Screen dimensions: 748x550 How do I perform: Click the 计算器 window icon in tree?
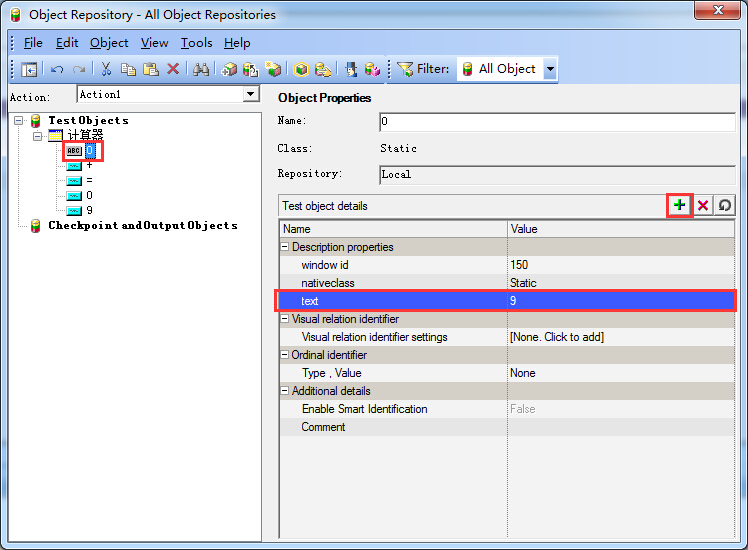(x=55, y=135)
